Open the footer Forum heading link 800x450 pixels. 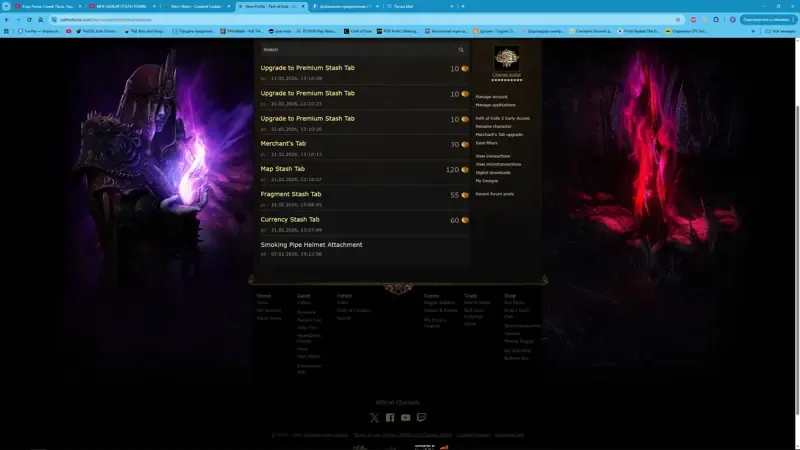(344, 296)
